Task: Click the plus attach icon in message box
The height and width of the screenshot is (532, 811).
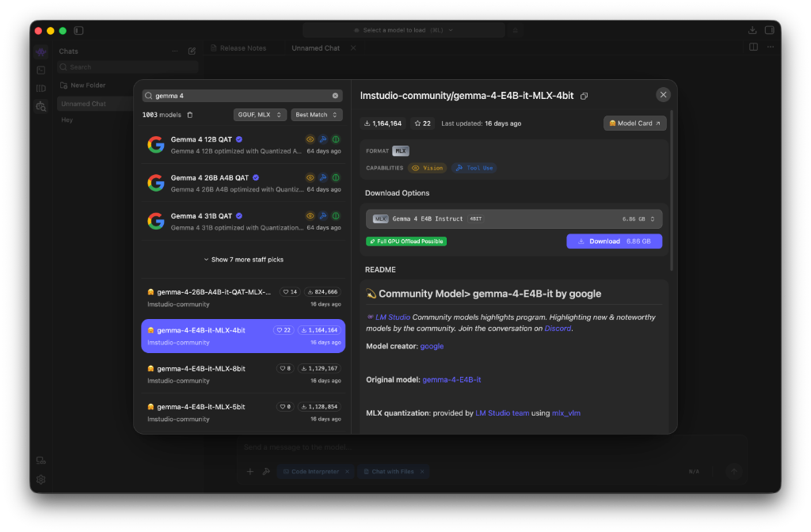Action: click(249, 472)
